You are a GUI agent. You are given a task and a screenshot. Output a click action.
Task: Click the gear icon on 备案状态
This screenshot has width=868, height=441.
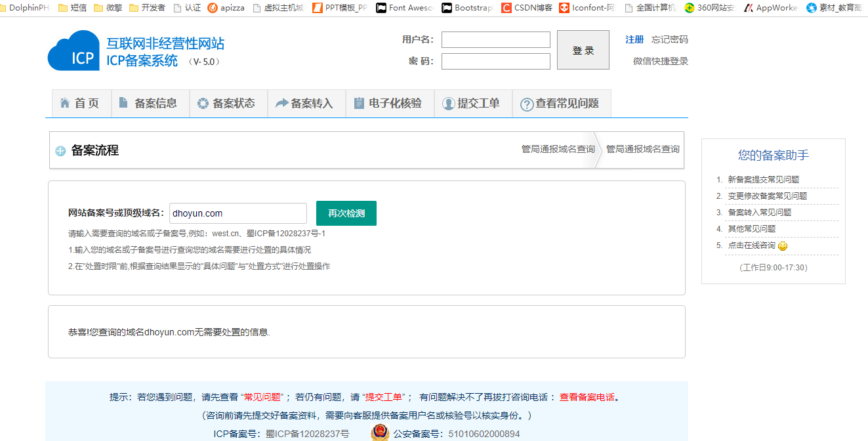tap(201, 103)
